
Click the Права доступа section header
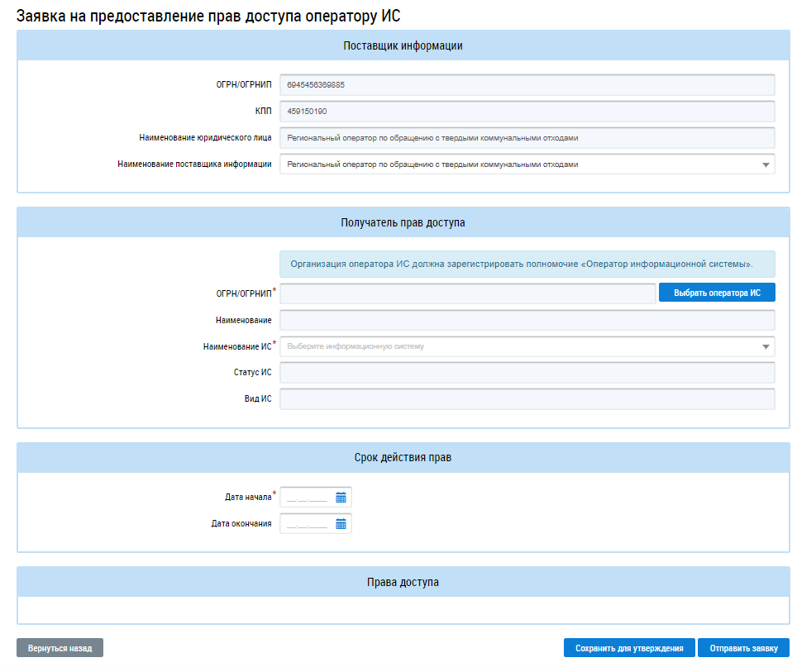(x=403, y=583)
